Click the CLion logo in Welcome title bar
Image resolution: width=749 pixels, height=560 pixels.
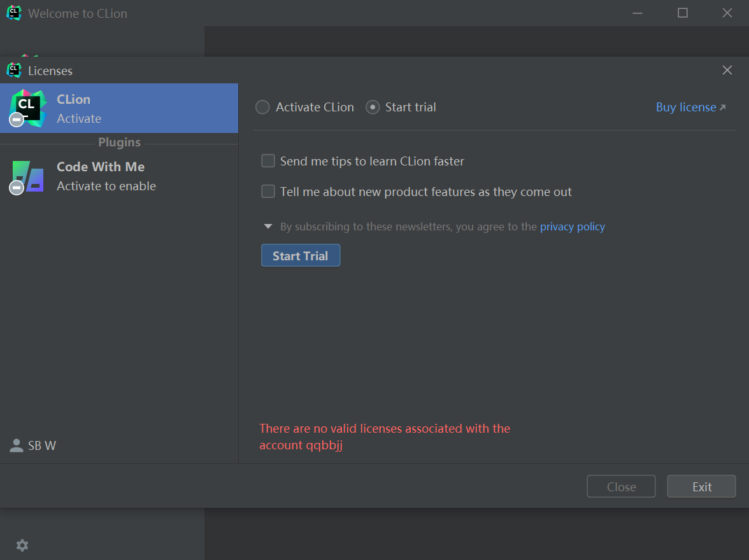14,13
